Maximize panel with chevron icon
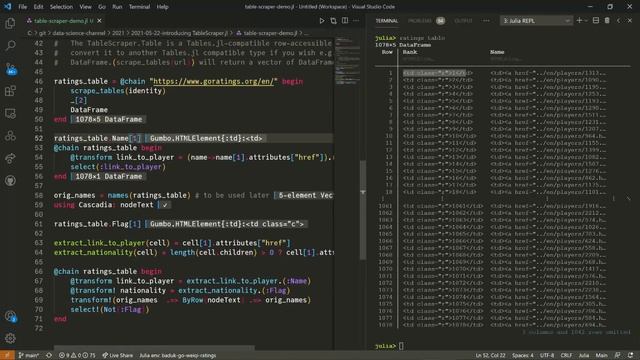640x360 pixels. tap(618, 20)
